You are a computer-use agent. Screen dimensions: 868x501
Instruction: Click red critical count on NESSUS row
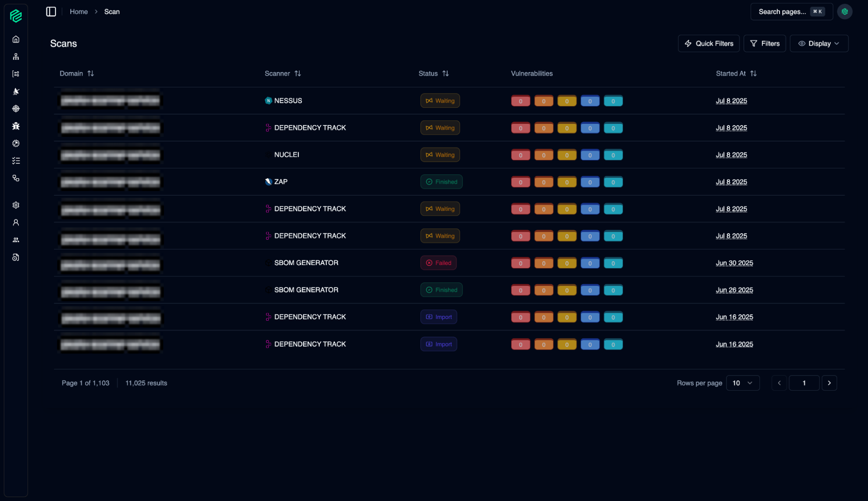(x=520, y=101)
